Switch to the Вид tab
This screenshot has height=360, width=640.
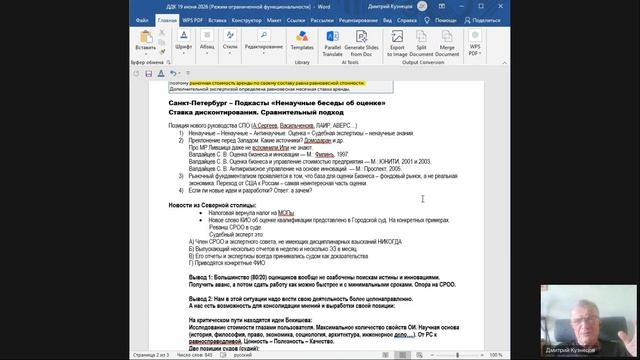(387, 20)
